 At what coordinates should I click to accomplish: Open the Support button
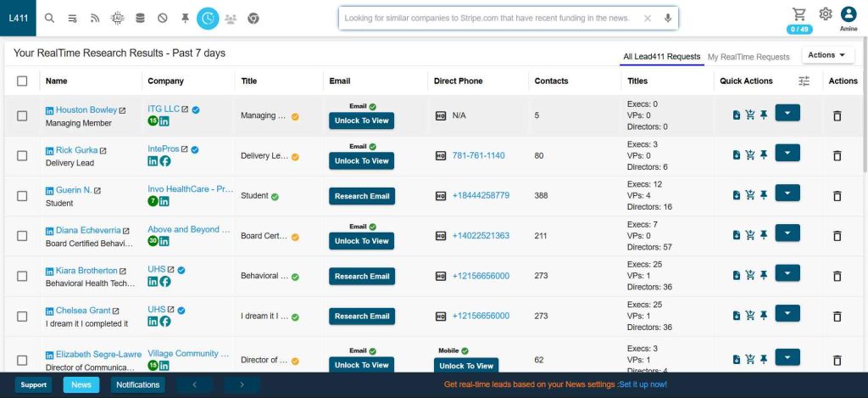pyautogui.click(x=34, y=384)
